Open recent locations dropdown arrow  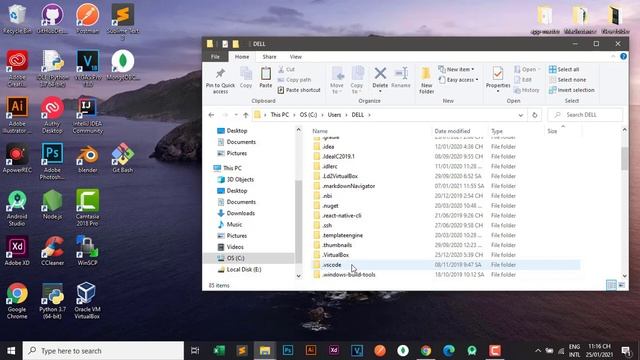tap(236, 115)
